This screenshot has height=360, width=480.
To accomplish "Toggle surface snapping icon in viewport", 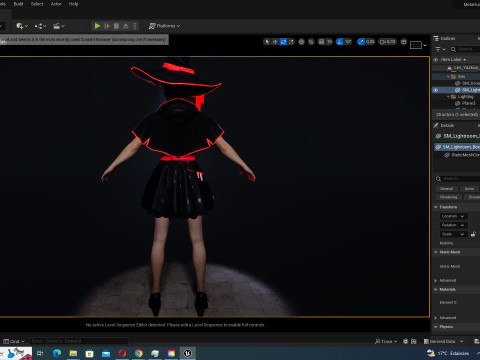I will pyautogui.click(x=311, y=42).
